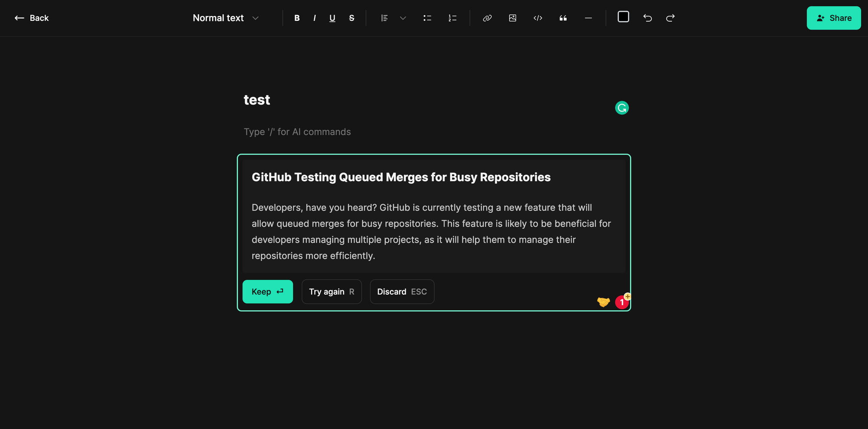This screenshot has height=429, width=868.
Task: Discard the generated AI text
Action: [x=402, y=291]
